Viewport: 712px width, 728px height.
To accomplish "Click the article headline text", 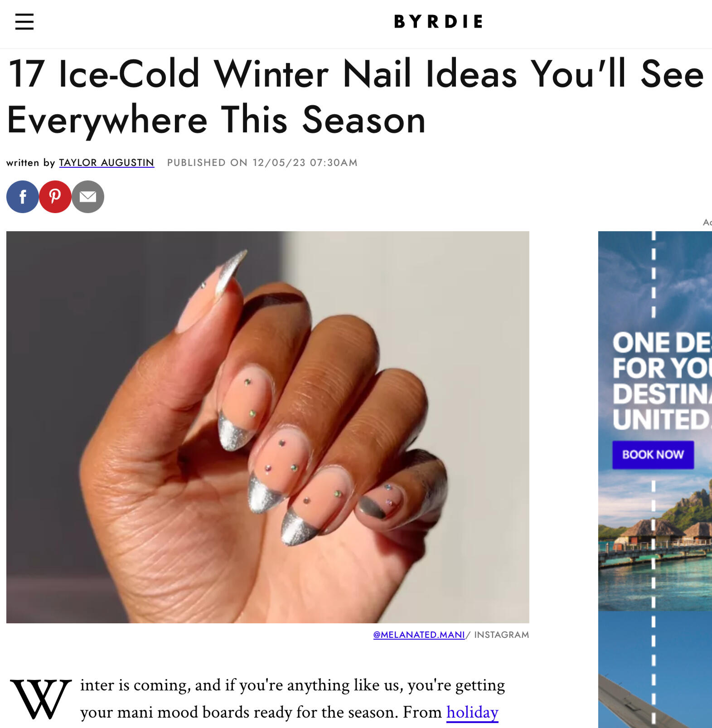I will [356, 97].
